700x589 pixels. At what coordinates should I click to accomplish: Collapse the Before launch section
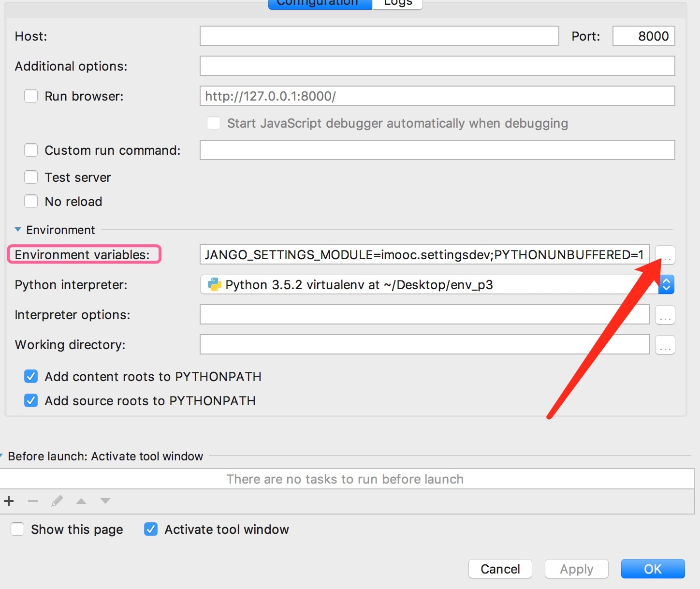click(x=1, y=456)
